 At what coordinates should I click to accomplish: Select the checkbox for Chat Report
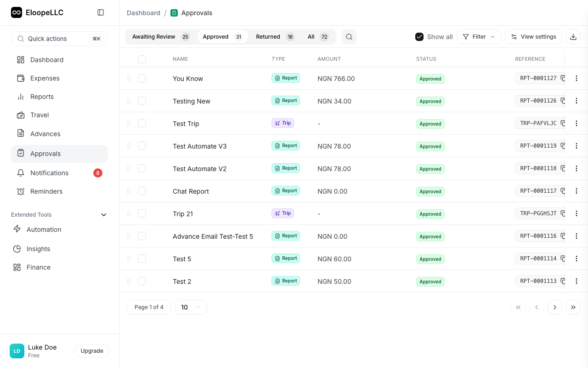coord(142,191)
